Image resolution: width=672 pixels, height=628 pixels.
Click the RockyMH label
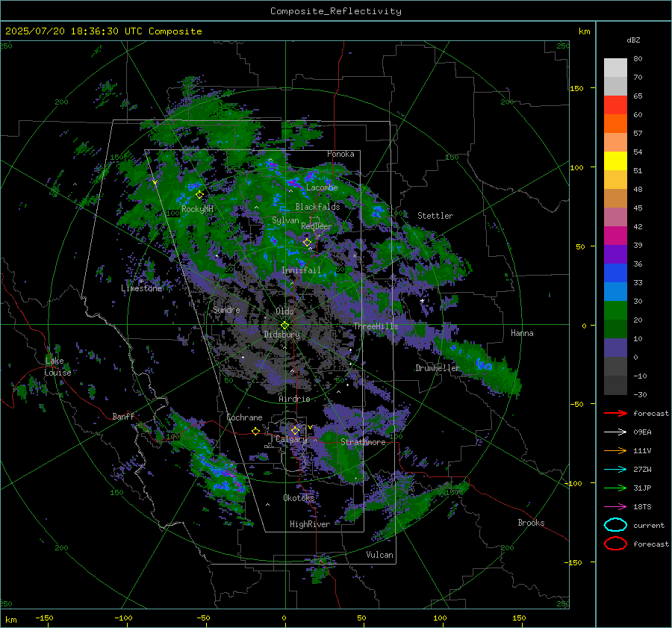pyautogui.click(x=197, y=209)
